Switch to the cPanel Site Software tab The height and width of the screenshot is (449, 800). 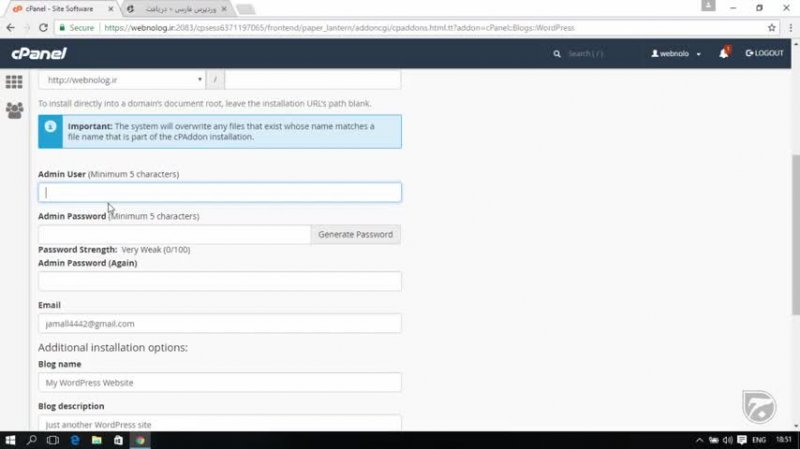(60, 8)
